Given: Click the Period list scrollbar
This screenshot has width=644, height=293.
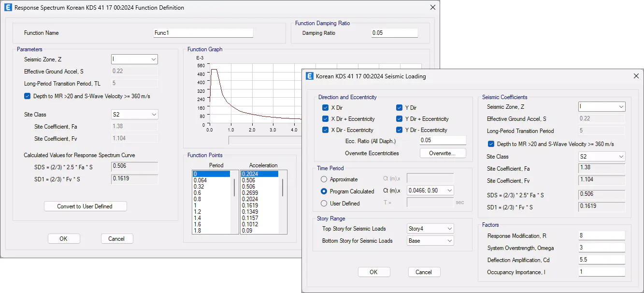Looking at the screenshot, I should [x=235, y=188].
